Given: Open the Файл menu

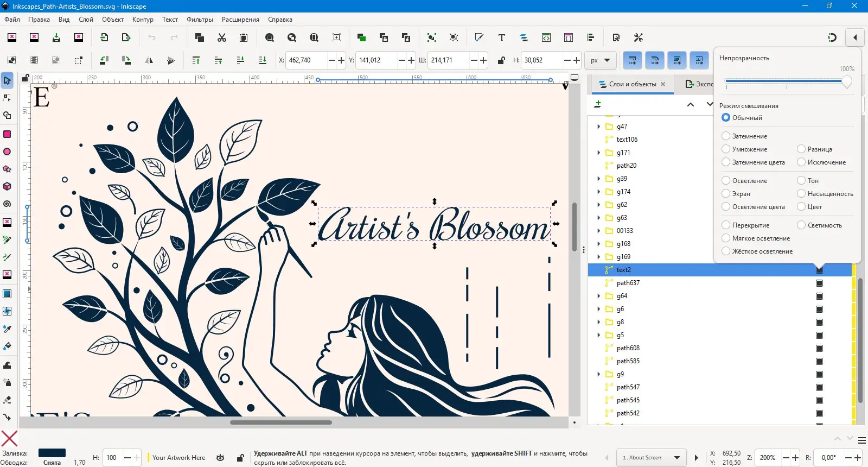Looking at the screenshot, I should pyautogui.click(x=12, y=20).
